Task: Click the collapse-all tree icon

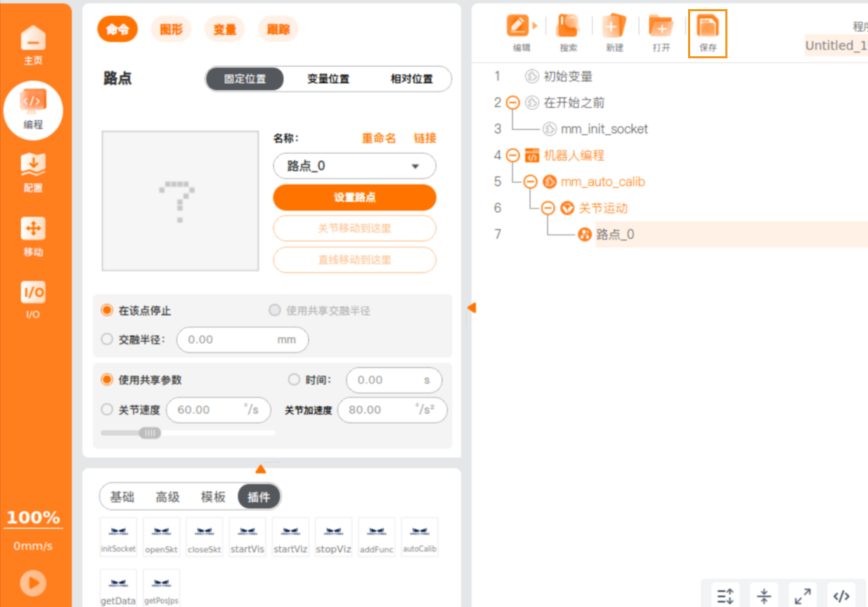Action: click(x=764, y=596)
